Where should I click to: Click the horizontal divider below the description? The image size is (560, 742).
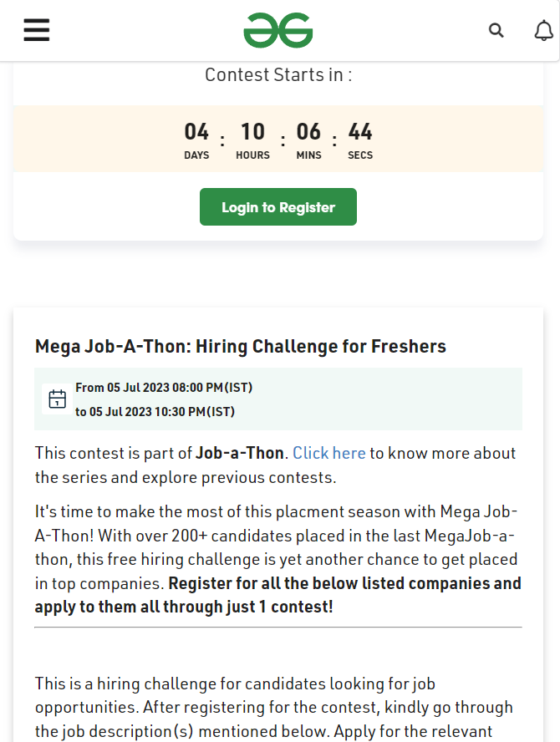click(277, 627)
